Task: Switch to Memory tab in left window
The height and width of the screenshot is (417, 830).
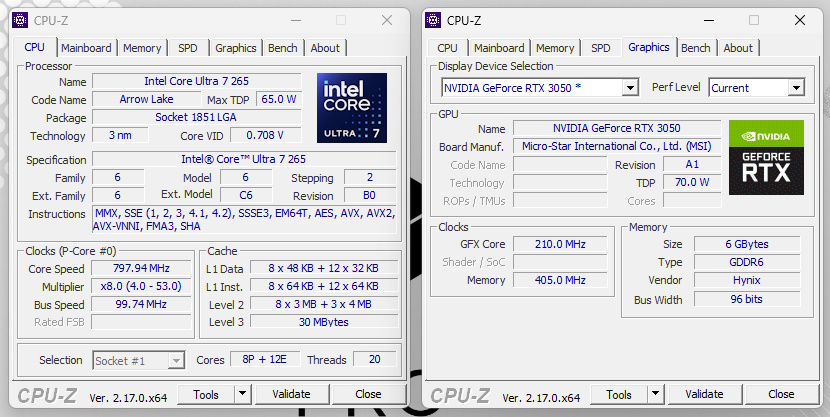Action: pyautogui.click(x=142, y=48)
